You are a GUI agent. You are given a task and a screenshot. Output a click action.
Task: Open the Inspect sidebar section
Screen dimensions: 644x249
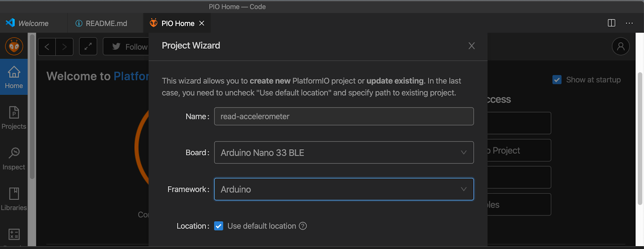pyautogui.click(x=14, y=158)
